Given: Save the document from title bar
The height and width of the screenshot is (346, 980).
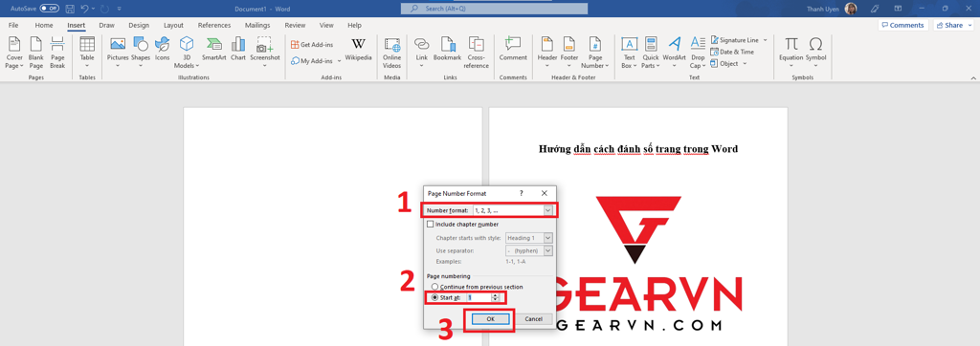Looking at the screenshot, I should click(70, 9).
